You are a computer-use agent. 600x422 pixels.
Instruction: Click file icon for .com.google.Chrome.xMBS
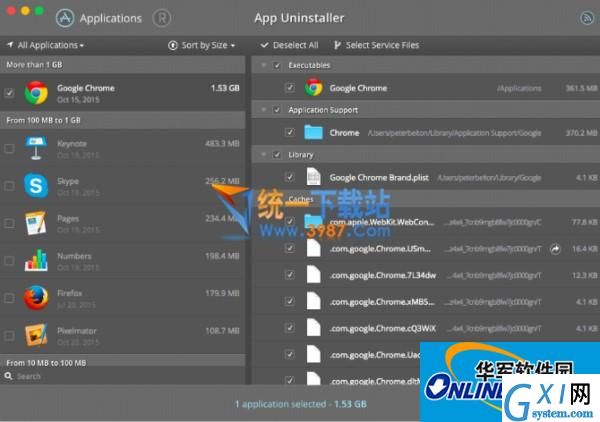(x=313, y=301)
